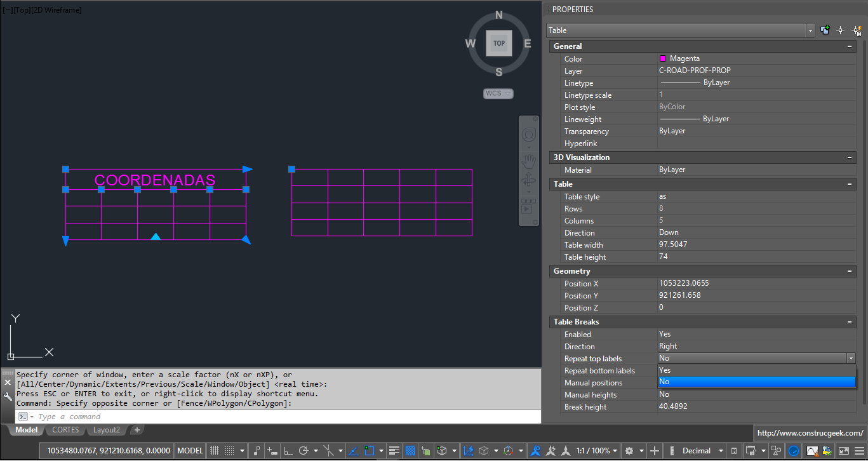Toggle Annotation Visibility in status bar
Viewport: 868px width, 461px height.
click(x=536, y=451)
